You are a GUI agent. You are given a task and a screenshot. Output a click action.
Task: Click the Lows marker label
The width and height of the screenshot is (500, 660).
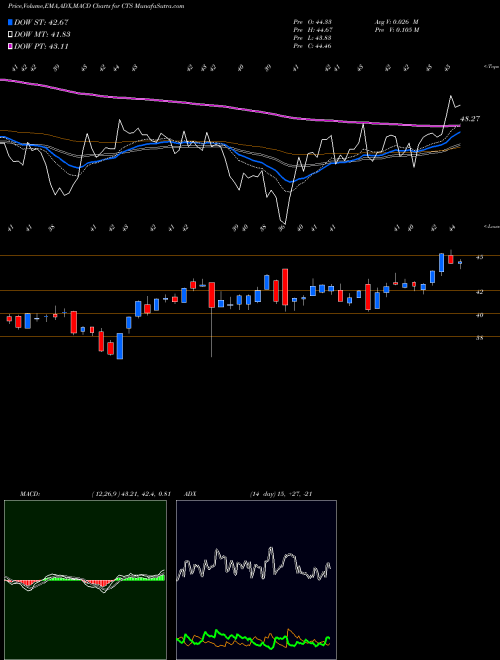click(x=492, y=227)
